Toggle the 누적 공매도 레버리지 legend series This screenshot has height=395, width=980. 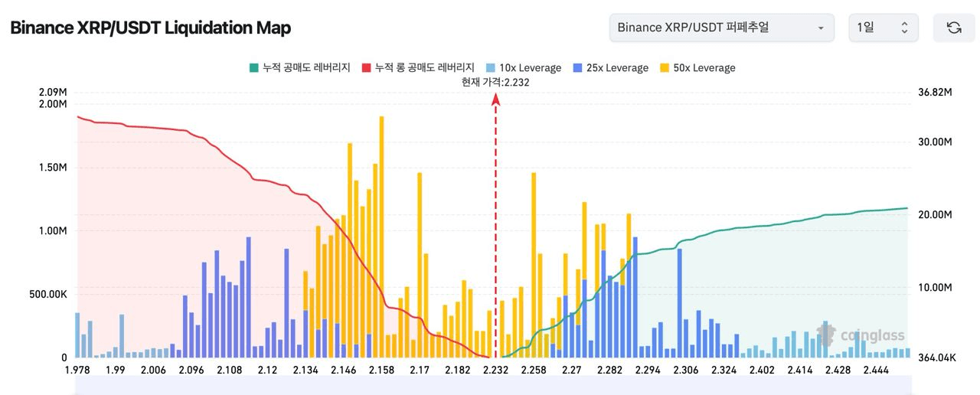(299, 68)
